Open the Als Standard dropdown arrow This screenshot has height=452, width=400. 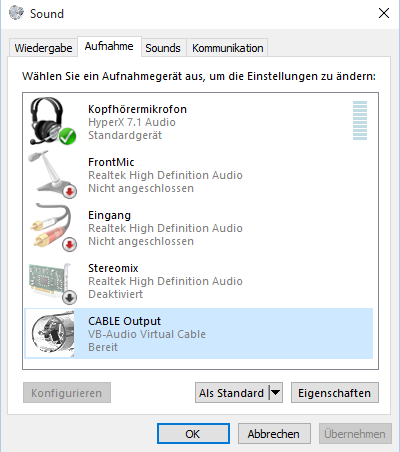pyautogui.click(x=275, y=392)
